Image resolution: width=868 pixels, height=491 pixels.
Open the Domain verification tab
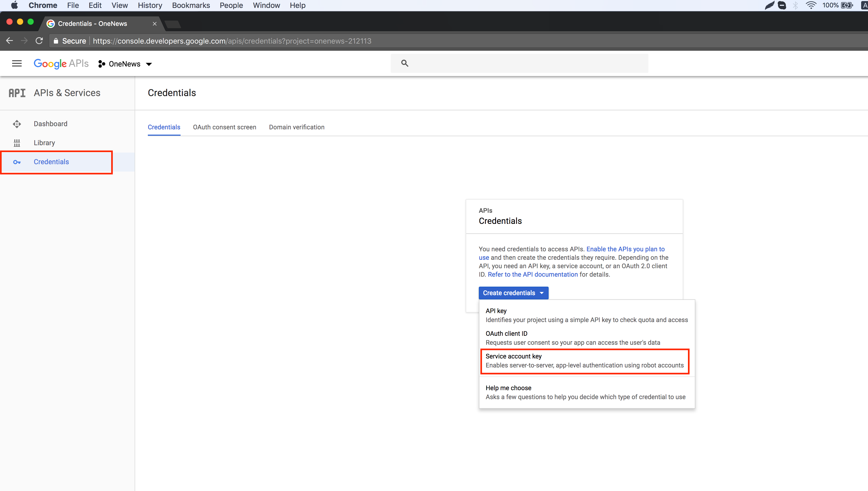coord(296,127)
